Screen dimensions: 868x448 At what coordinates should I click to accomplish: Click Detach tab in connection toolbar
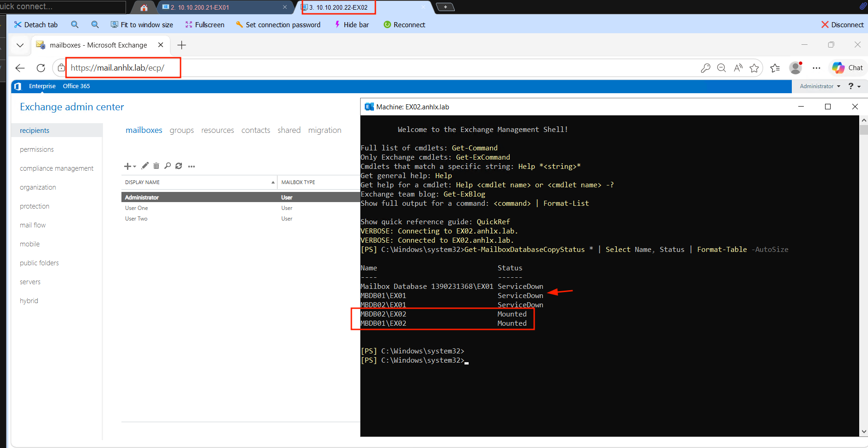(36, 25)
